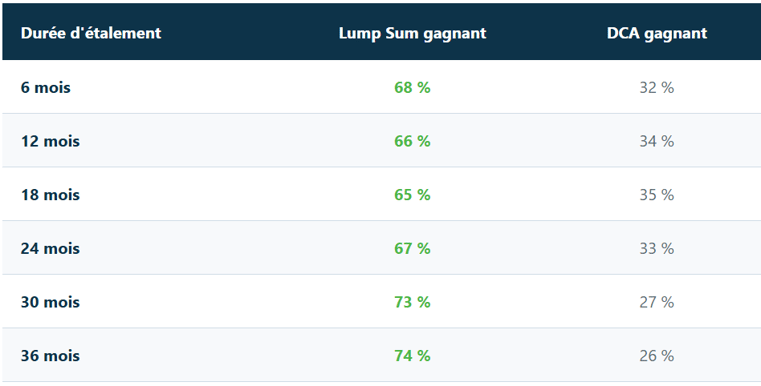Click the 32 % DCA value

pyautogui.click(x=657, y=88)
